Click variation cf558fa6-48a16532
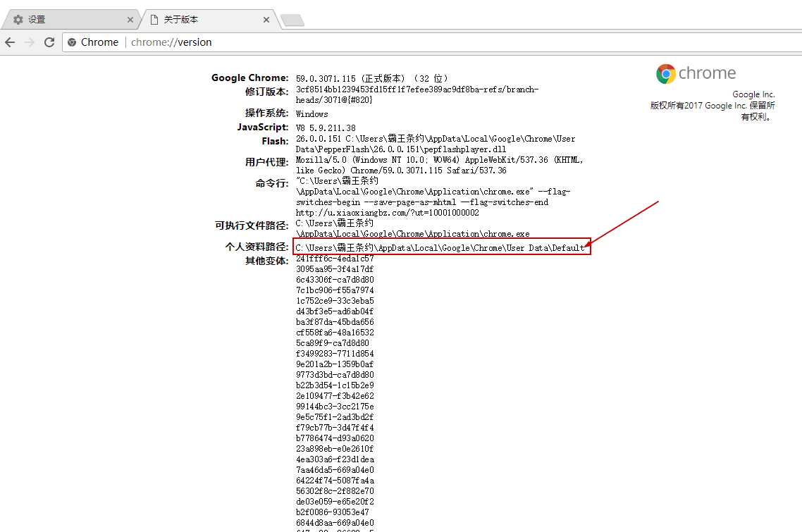Image resolution: width=802 pixels, height=532 pixels. pyautogui.click(x=335, y=333)
